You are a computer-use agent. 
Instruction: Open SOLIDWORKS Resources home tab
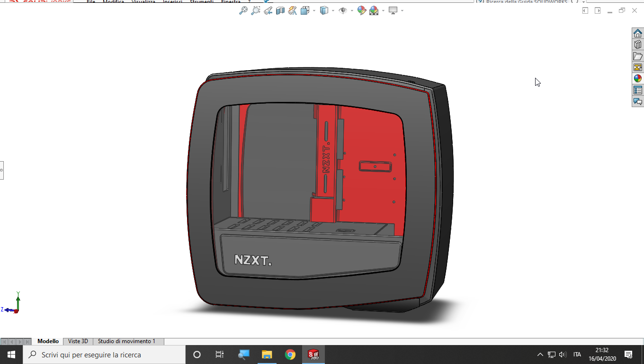click(x=638, y=33)
